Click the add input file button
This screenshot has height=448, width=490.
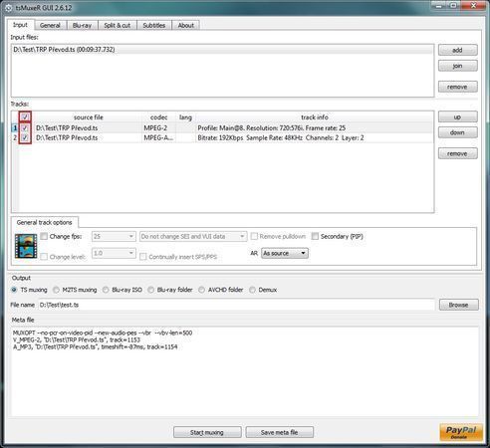[x=457, y=50]
